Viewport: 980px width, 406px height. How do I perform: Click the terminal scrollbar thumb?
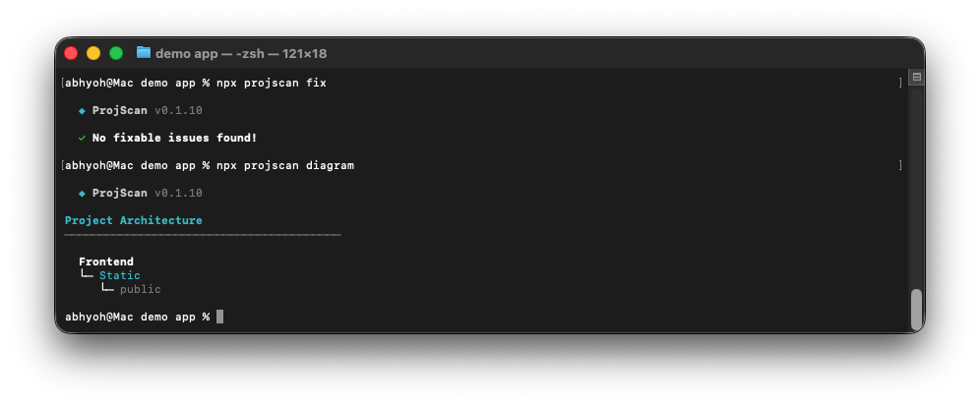916,309
